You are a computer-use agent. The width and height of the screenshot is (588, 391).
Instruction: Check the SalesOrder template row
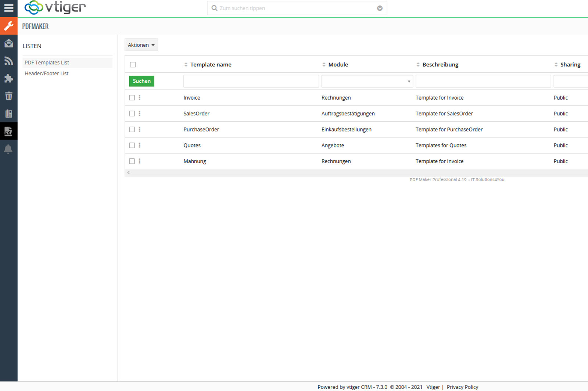tap(132, 114)
